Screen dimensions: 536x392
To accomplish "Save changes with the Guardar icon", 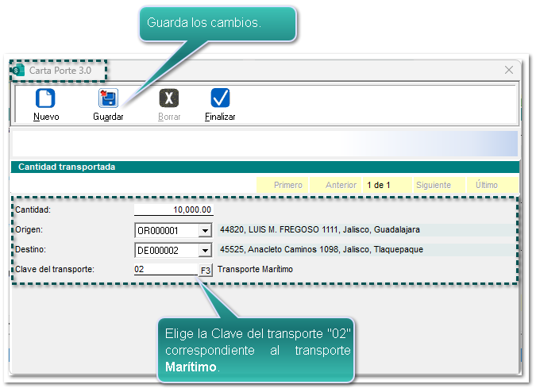I will click(108, 98).
